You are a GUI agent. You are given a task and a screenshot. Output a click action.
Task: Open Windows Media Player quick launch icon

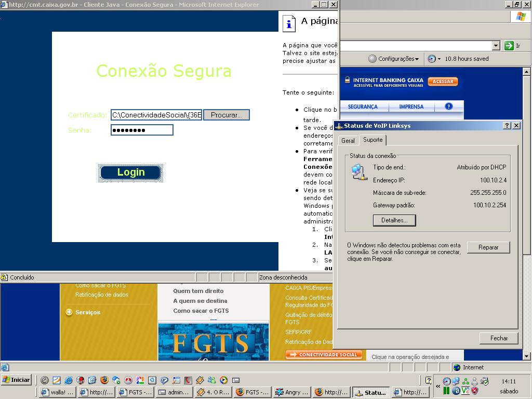223,380
